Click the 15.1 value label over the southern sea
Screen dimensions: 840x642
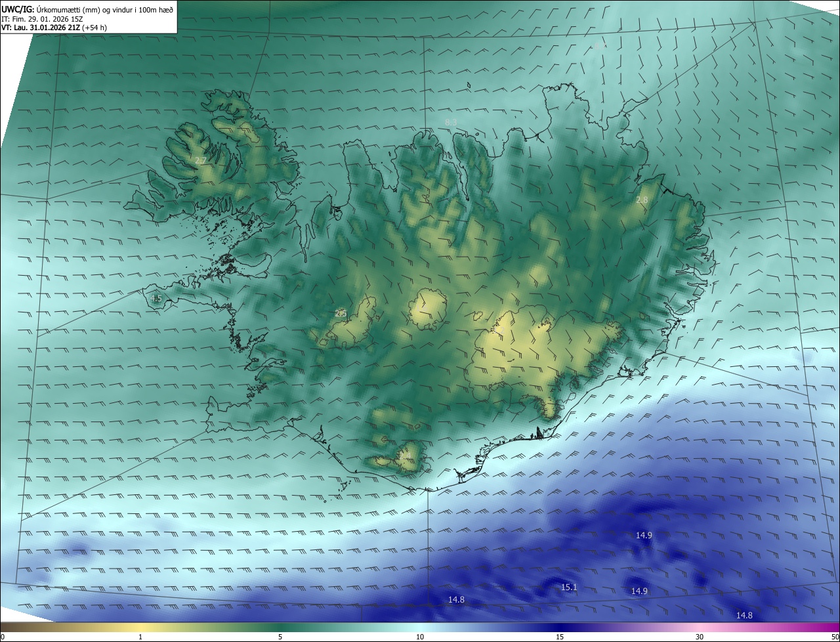click(x=569, y=588)
